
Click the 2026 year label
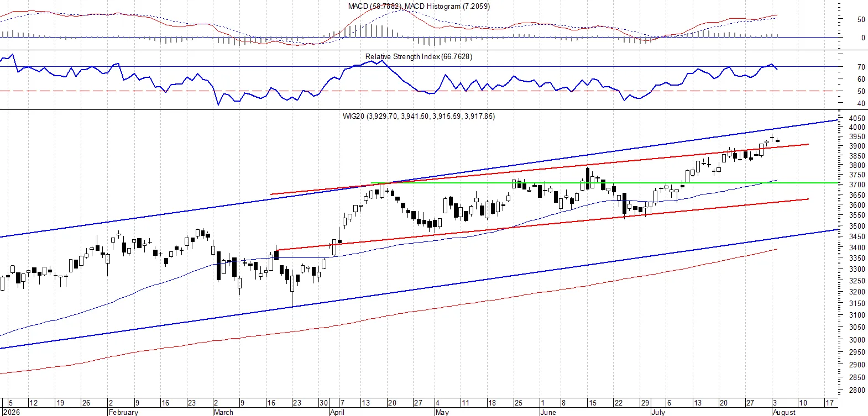click(x=11, y=412)
